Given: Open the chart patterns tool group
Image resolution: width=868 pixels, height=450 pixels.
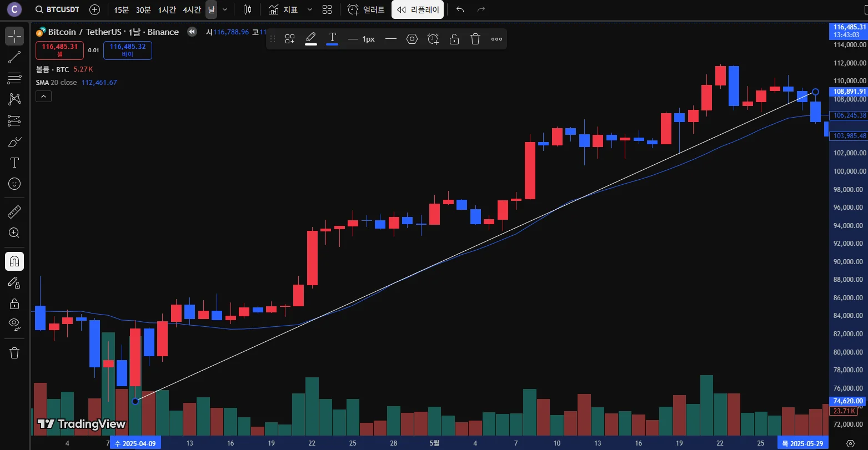Looking at the screenshot, I should [x=14, y=99].
